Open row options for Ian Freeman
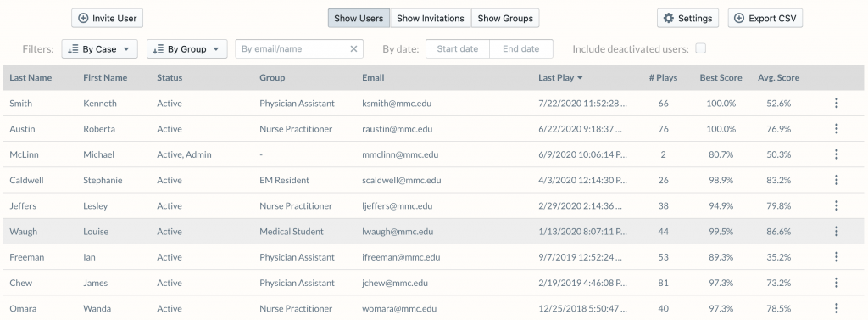Screen dimensions: 868x320 tap(837, 257)
